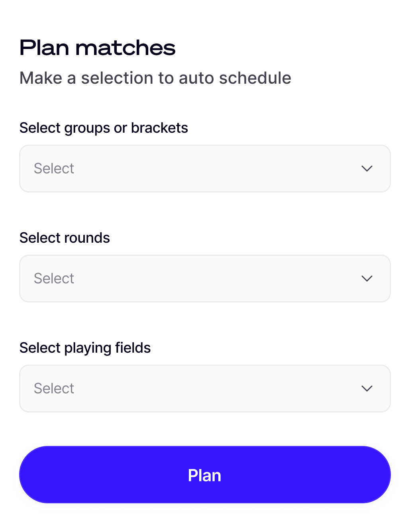Open the Select rounds dropdown
The width and height of the screenshot is (410, 532).
tap(205, 279)
